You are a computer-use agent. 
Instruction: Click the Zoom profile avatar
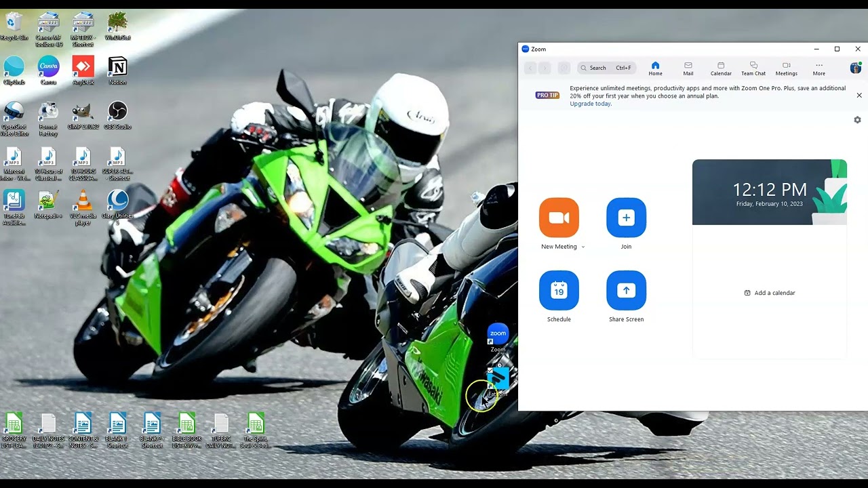856,68
